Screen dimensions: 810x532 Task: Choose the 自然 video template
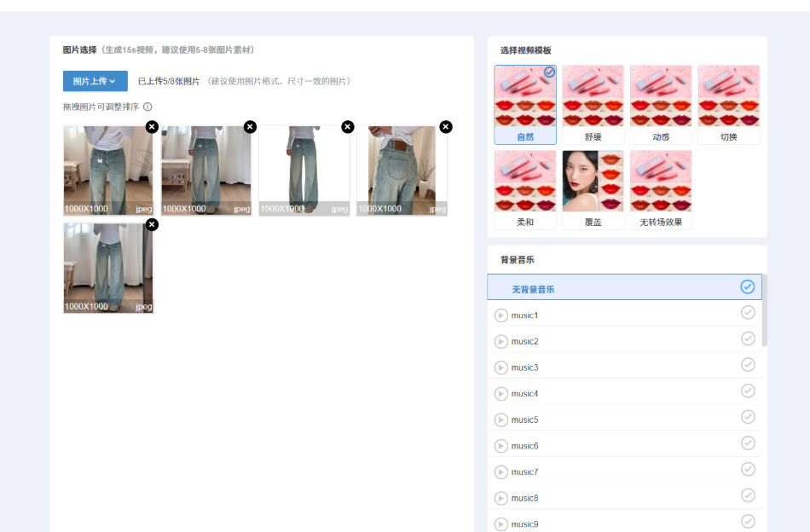(x=525, y=105)
